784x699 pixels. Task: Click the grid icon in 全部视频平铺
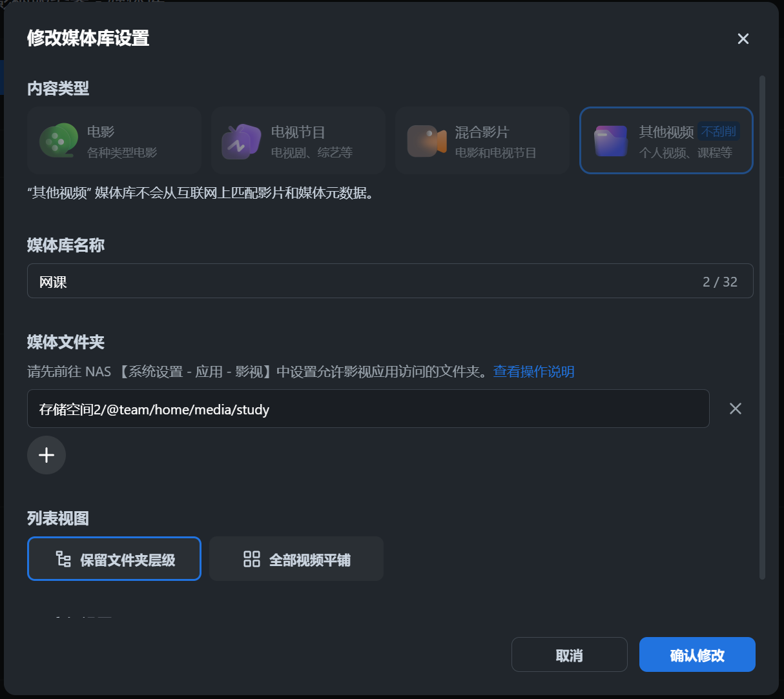click(251, 559)
